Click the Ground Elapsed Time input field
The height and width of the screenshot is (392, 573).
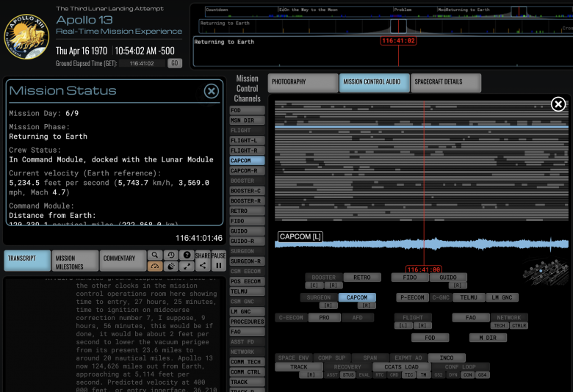pyautogui.click(x=143, y=64)
